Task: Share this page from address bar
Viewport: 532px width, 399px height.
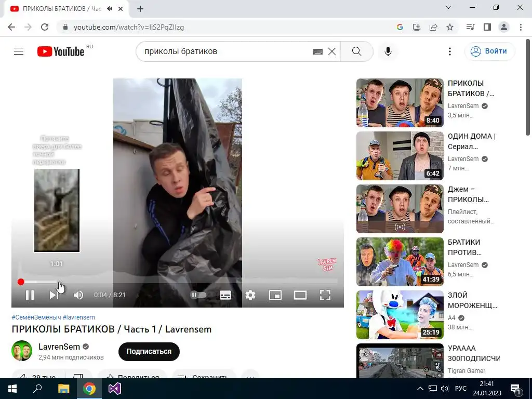Action: [x=433, y=27]
